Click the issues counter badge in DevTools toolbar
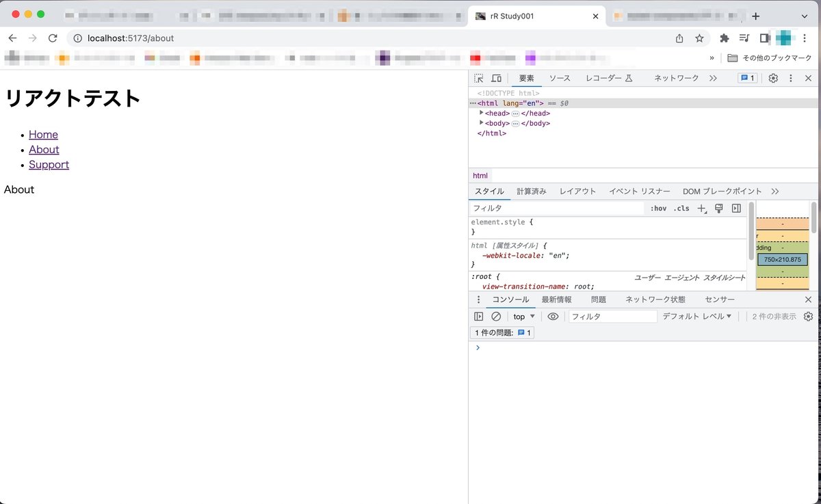 [x=747, y=79]
